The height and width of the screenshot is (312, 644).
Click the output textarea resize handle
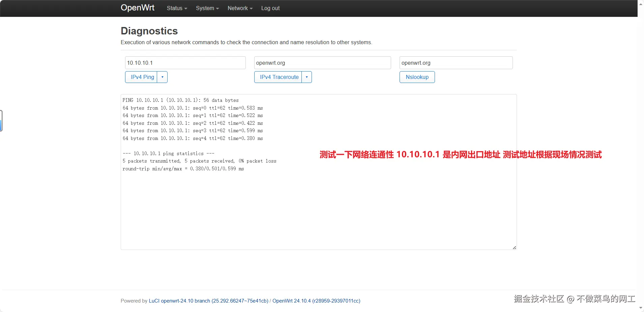point(514,248)
